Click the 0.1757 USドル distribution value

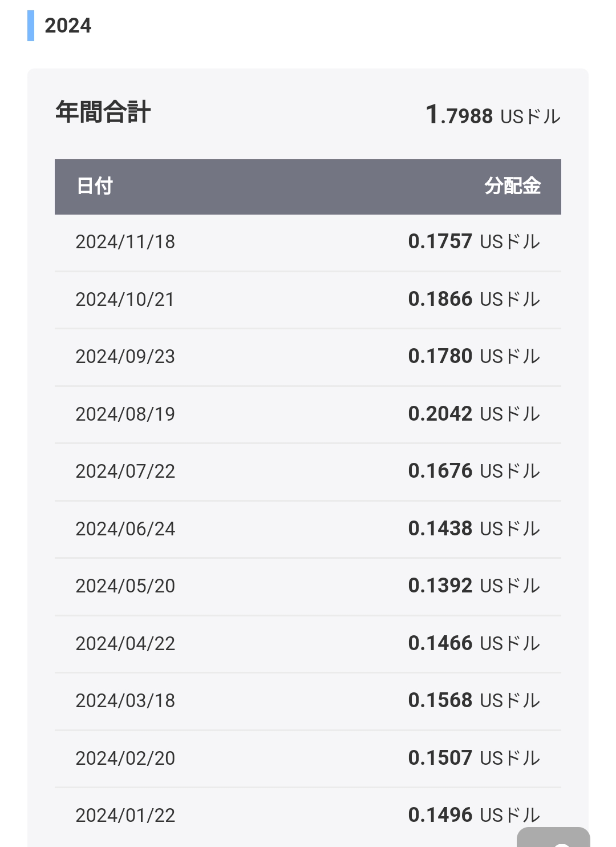[474, 241]
